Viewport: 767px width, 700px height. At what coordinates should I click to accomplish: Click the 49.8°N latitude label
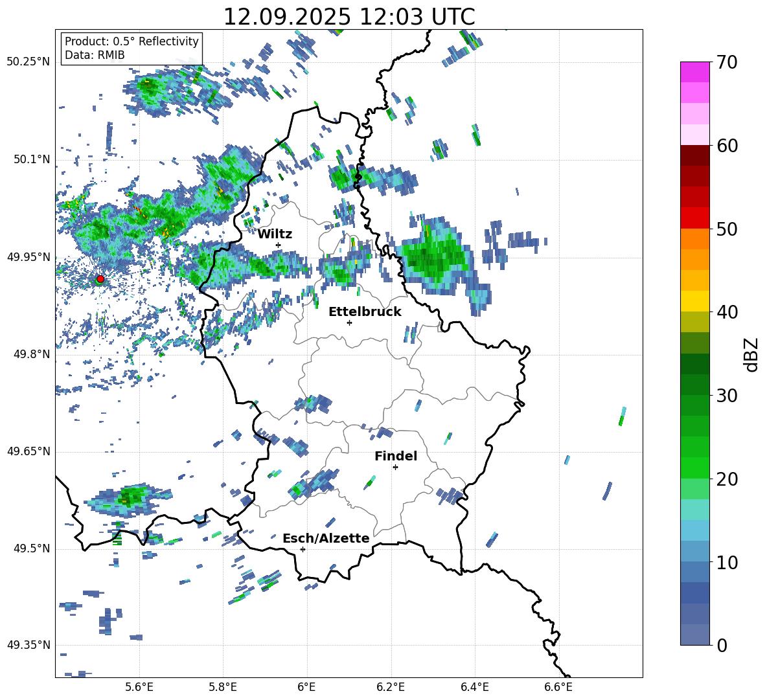(31, 354)
